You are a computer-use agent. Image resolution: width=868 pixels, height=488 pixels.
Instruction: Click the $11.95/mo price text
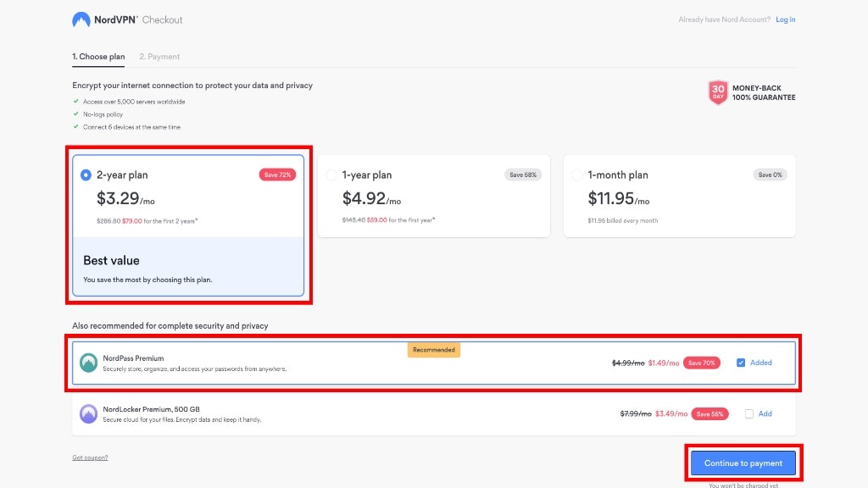point(618,198)
